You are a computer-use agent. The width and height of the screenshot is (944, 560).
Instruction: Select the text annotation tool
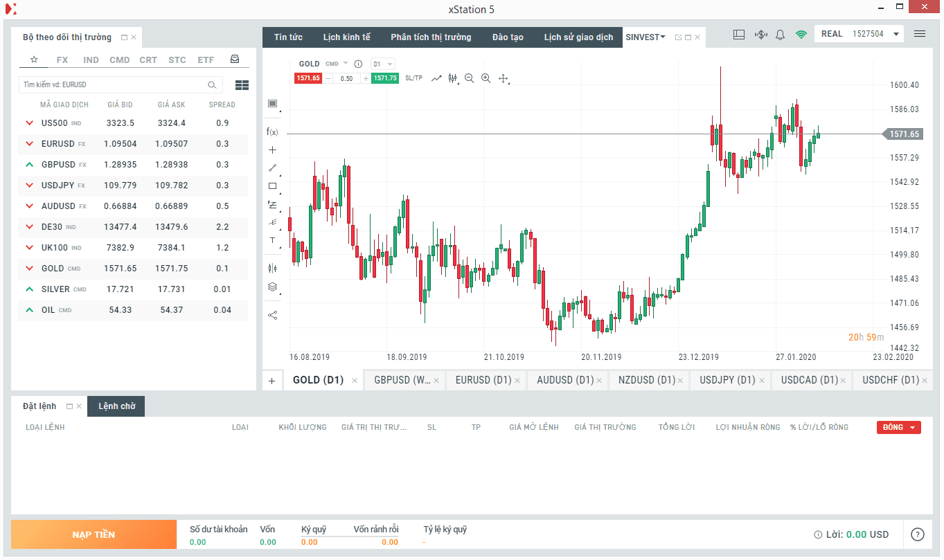[x=272, y=240]
